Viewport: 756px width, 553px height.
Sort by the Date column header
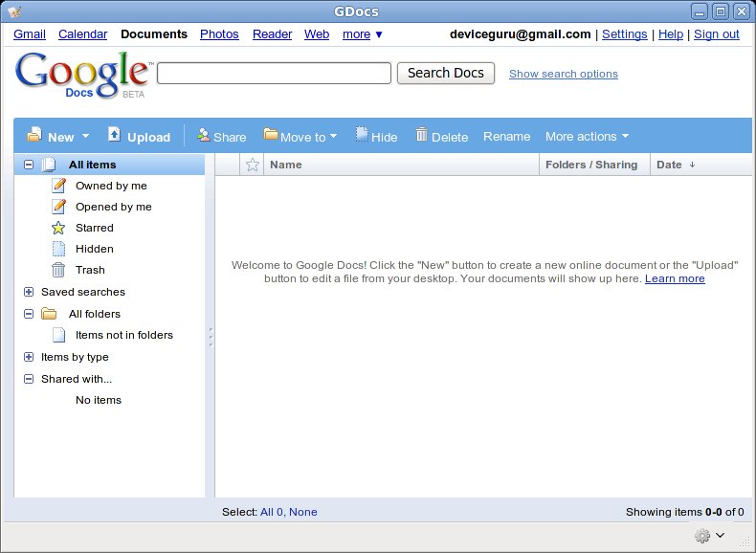(700, 165)
